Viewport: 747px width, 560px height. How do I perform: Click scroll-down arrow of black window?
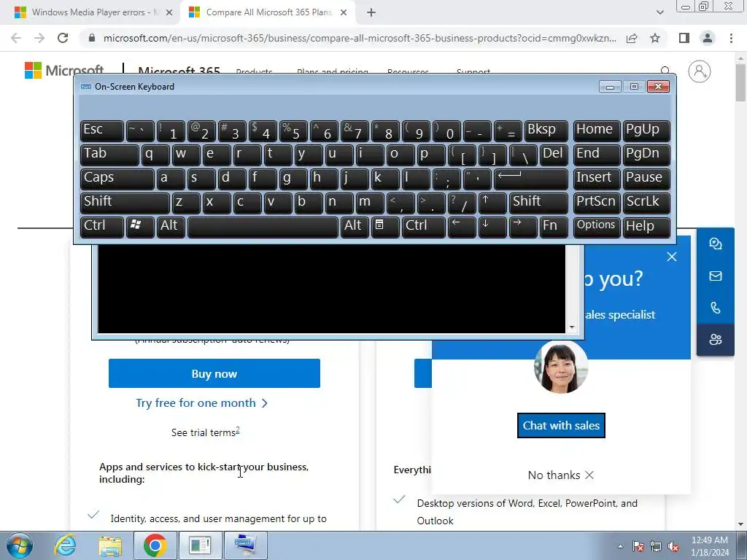(x=572, y=327)
